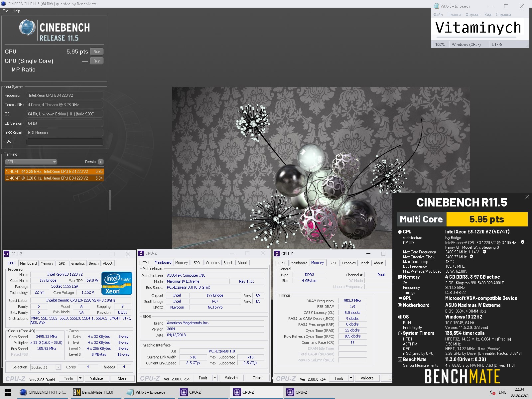This screenshot has height=399, width=532.
Task: Switch to CPU tab in right CPU-Z window
Action: [282, 263]
